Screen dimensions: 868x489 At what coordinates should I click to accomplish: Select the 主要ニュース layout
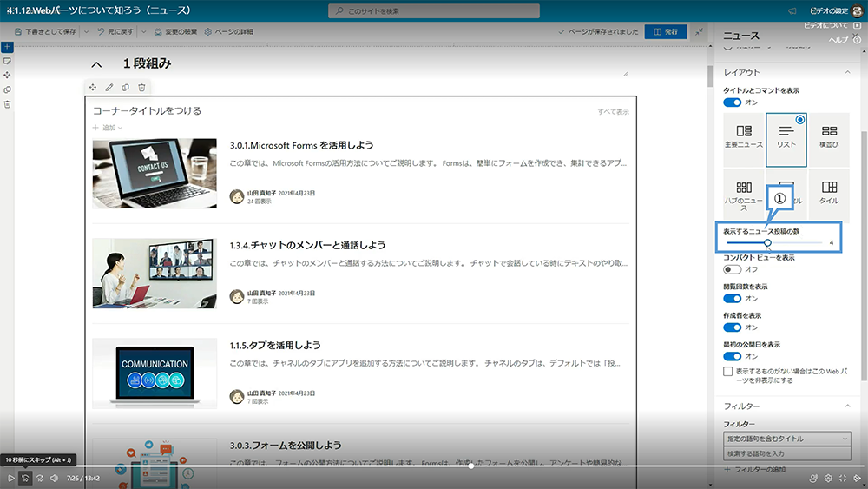[744, 138]
